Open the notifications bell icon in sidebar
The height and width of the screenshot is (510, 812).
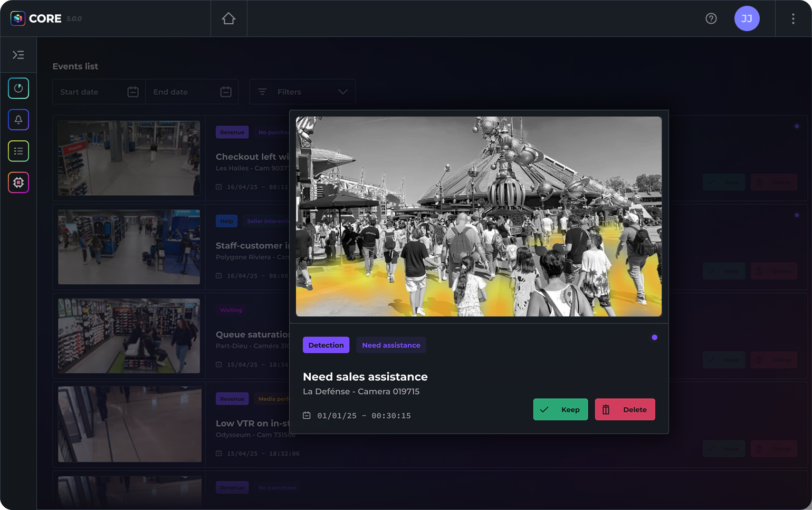point(18,120)
